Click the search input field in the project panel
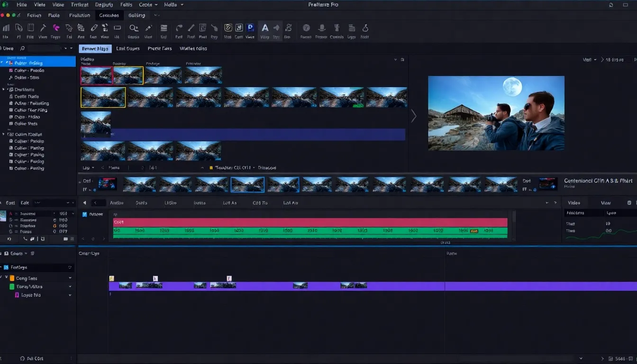Image resolution: width=637 pixels, height=364 pixels. [45, 48]
